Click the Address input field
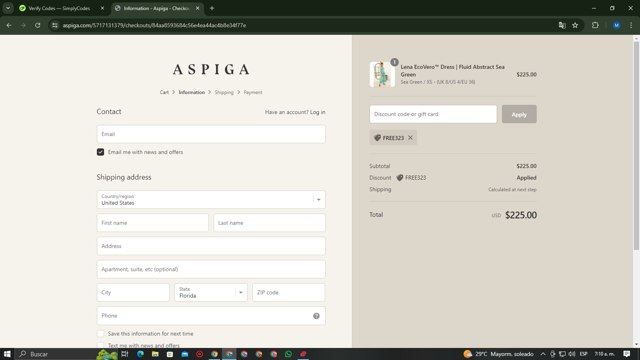The height and width of the screenshot is (360, 640). [211, 246]
